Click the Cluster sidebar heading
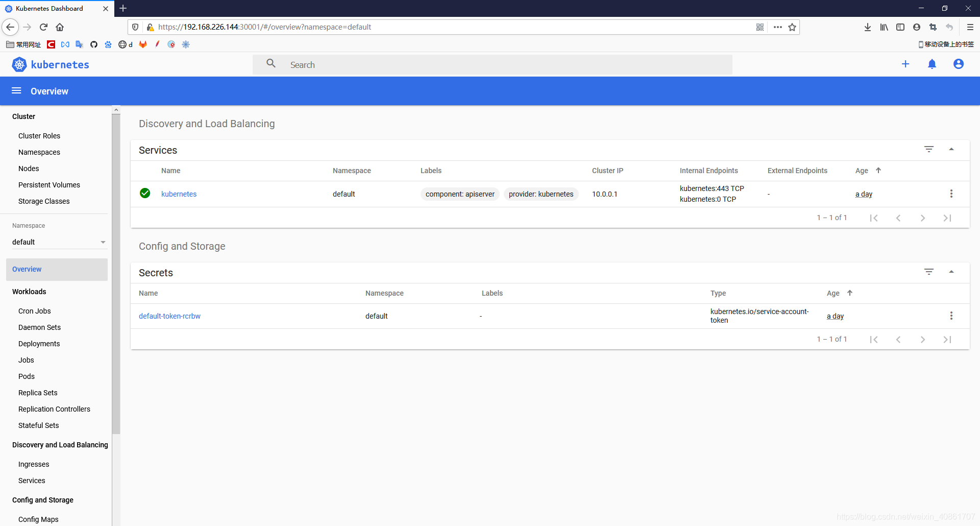 click(x=23, y=116)
